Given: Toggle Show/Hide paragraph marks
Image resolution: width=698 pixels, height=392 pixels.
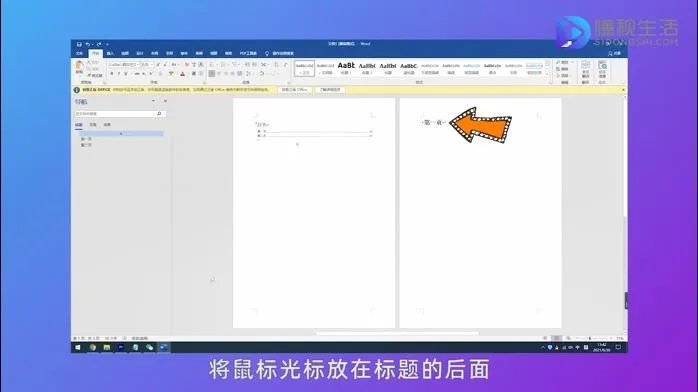Looking at the screenshot, I should click(285, 65).
